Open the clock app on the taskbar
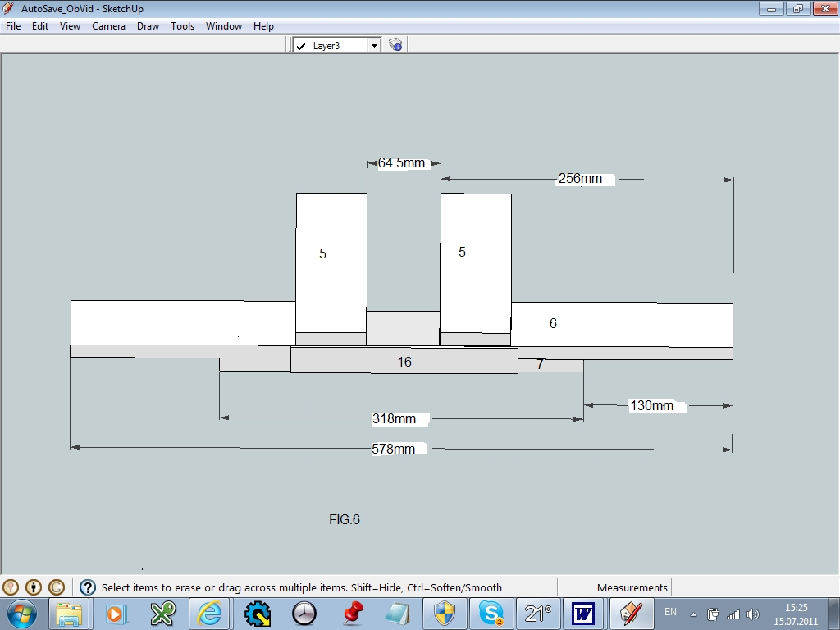 click(x=304, y=614)
